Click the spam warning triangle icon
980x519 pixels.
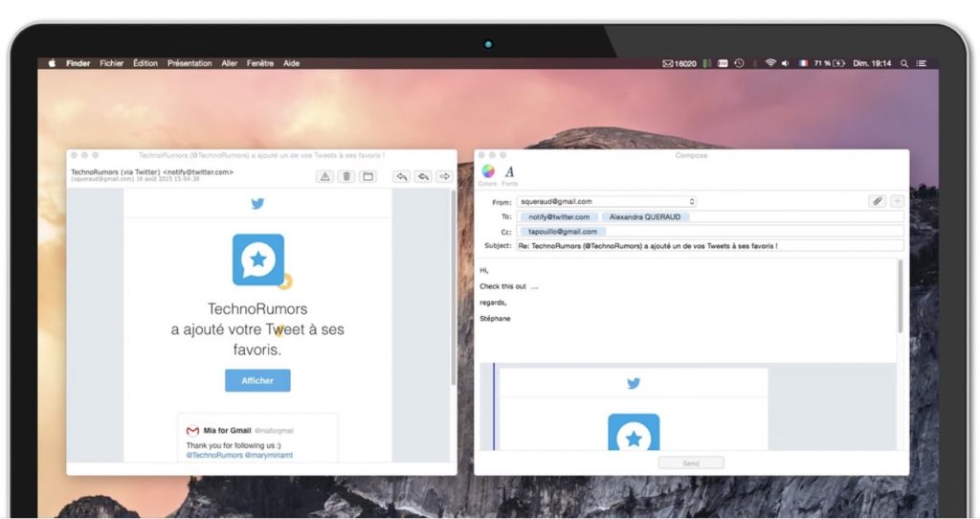325,176
